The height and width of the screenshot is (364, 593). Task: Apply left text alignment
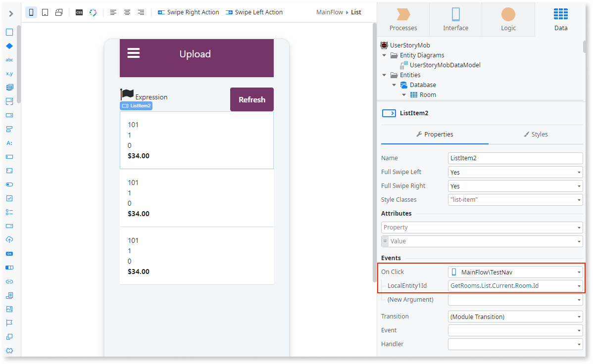[113, 12]
